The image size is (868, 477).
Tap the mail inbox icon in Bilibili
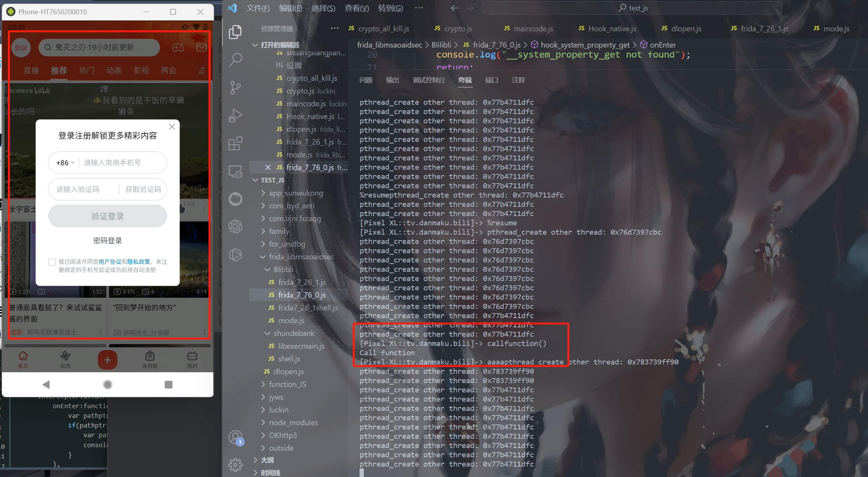[201, 48]
